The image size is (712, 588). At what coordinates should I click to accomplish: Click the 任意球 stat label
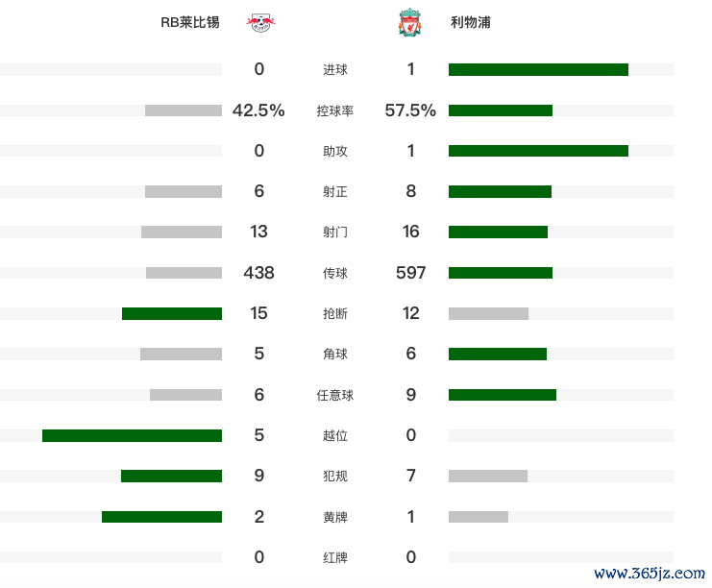[335, 395]
